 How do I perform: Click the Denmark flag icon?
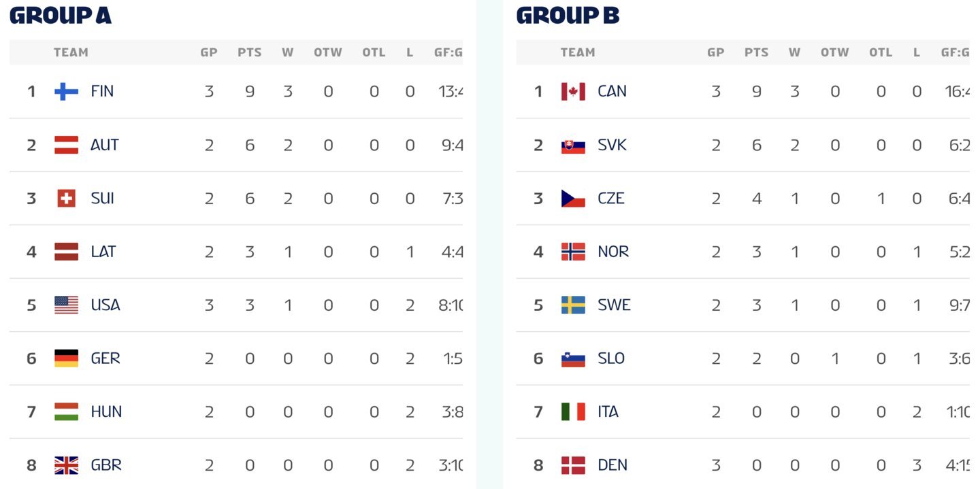coord(573,465)
